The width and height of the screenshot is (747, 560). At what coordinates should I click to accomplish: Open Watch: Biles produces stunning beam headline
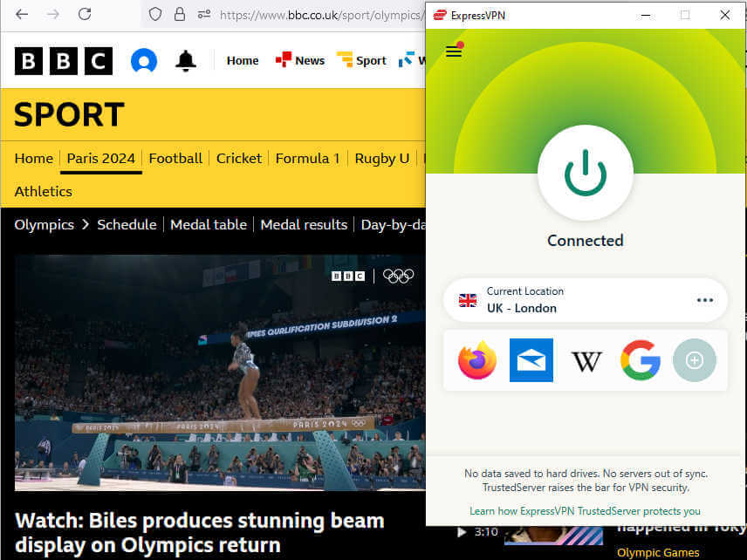click(x=200, y=533)
